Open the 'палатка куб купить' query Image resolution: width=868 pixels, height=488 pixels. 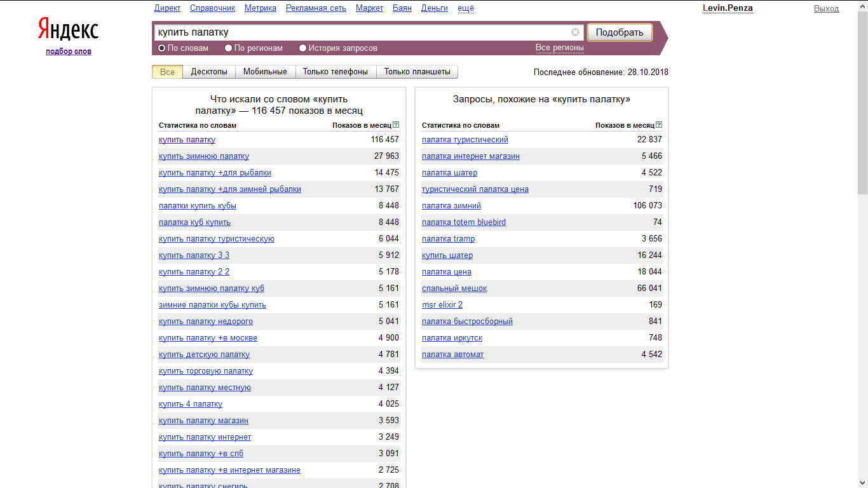tap(194, 222)
